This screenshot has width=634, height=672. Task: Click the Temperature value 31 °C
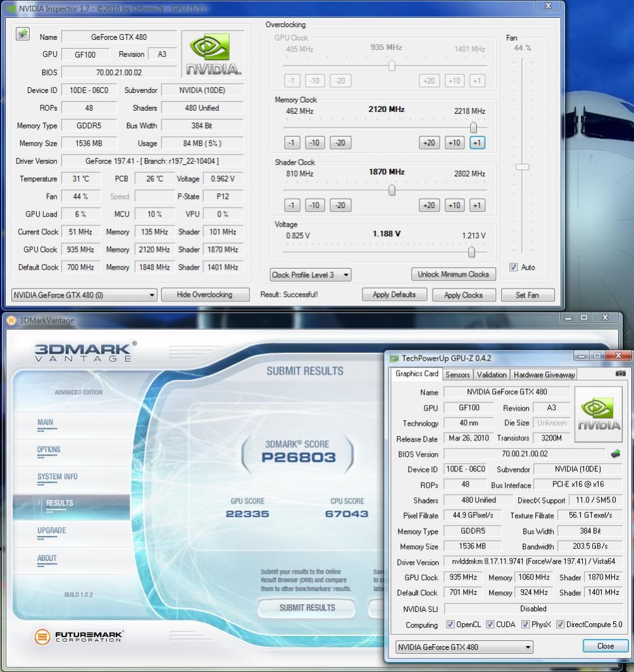pos(80,178)
